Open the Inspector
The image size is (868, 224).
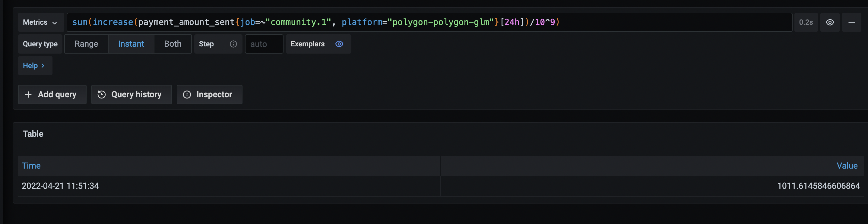(x=209, y=94)
